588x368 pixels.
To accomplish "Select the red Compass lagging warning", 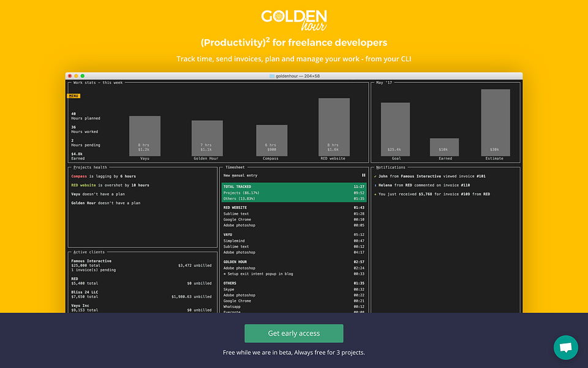I will pos(104,176).
